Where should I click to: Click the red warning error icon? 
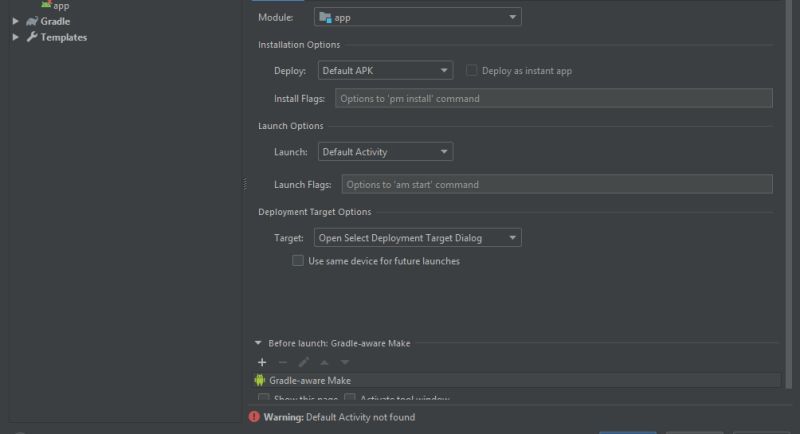254,417
